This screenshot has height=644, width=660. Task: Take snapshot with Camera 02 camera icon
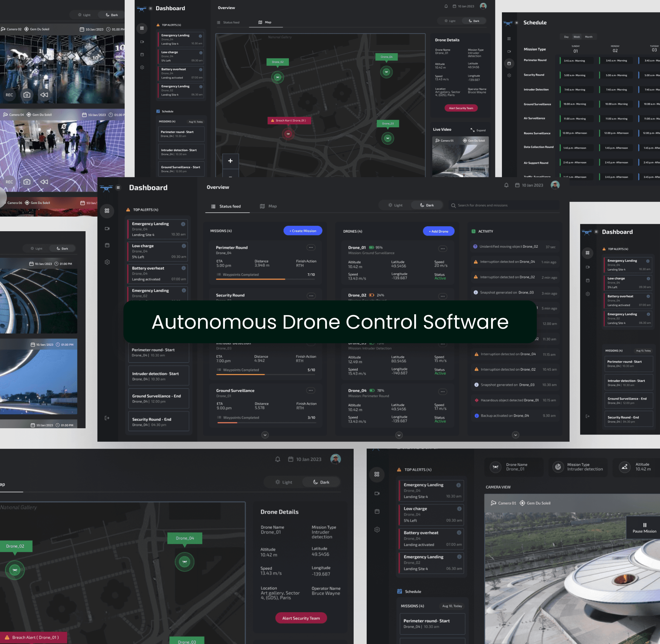point(27,95)
